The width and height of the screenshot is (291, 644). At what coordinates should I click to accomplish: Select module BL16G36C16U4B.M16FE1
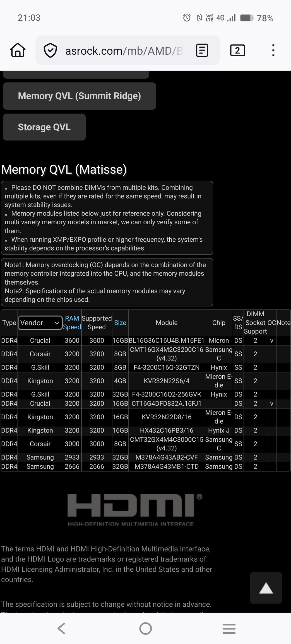point(167,341)
